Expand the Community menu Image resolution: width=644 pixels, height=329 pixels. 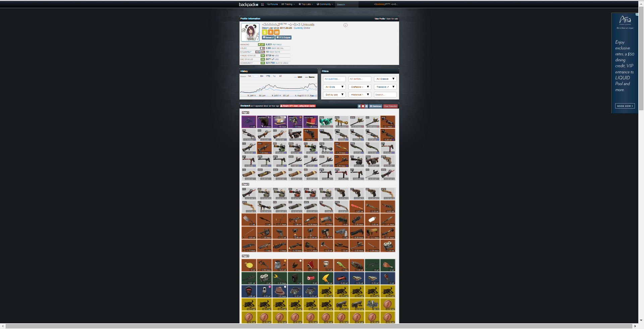tap(325, 4)
